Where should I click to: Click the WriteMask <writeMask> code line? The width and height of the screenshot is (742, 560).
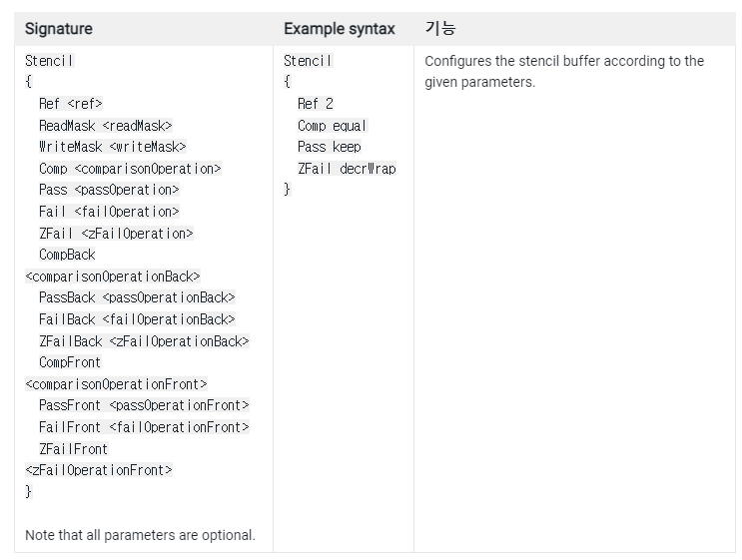pyautogui.click(x=113, y=147)
